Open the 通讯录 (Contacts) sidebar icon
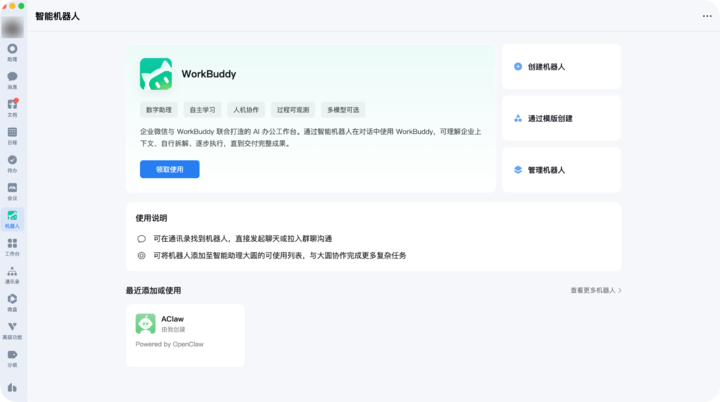Image resolution: width=720 pixels, height=402 pixels. 12,275
